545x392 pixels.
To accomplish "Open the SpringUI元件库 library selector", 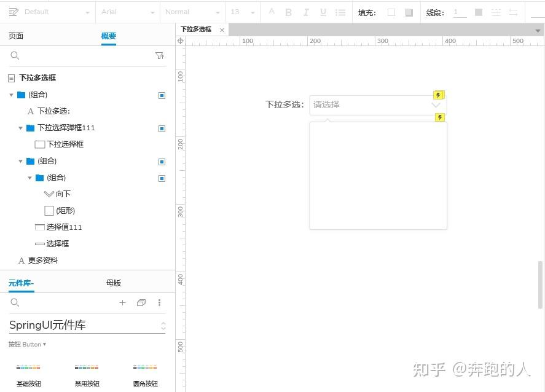I will click(87, 325).
